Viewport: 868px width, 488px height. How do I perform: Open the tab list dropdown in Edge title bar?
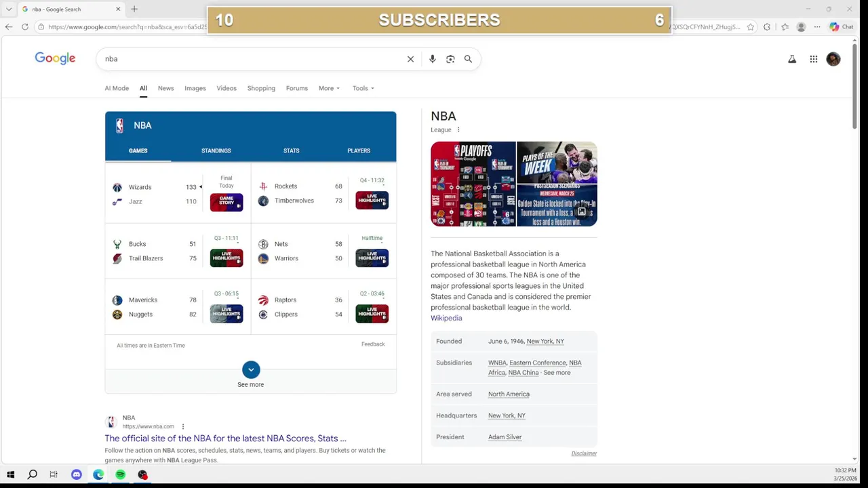point(8,9)
